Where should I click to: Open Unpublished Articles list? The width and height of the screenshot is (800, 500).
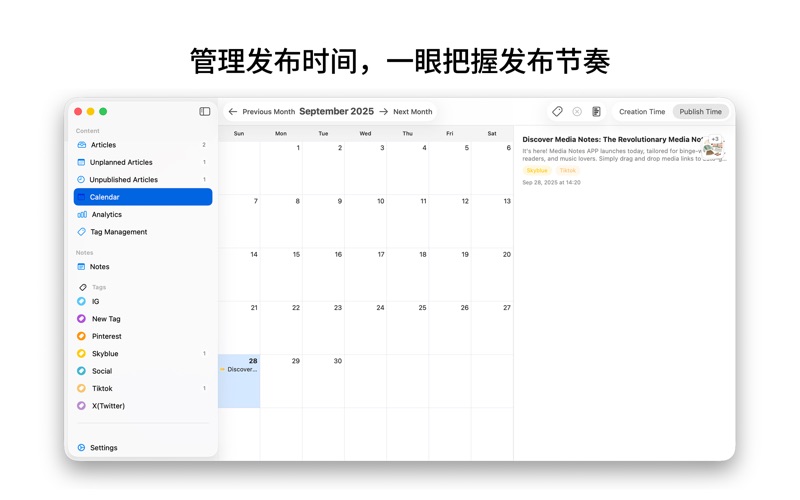143,180
